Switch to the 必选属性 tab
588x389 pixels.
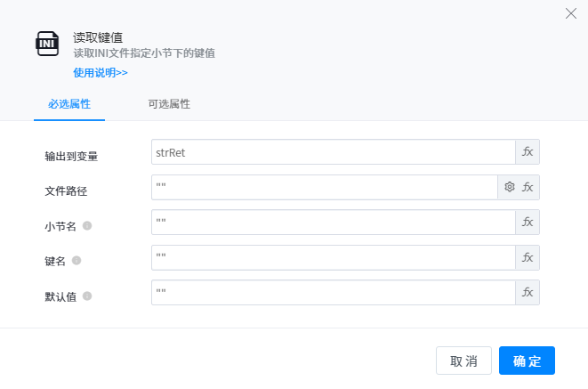pyautogui.click(x=69, y=104)
